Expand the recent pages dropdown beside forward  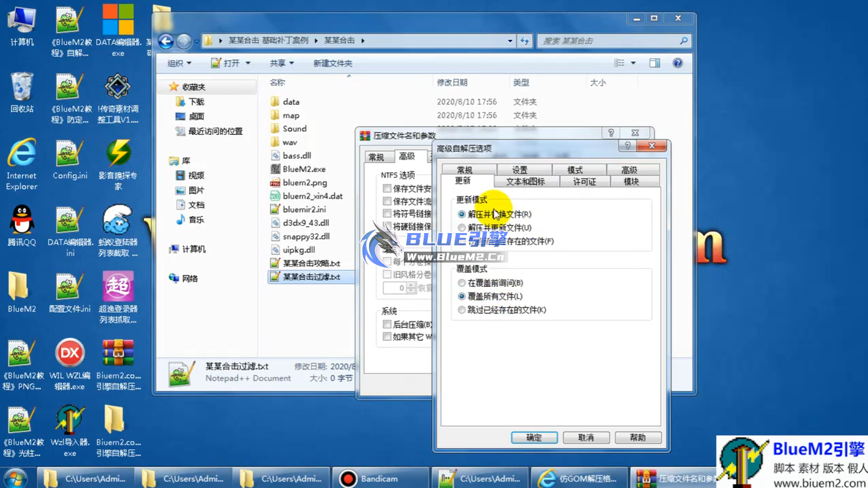[197, 41]
